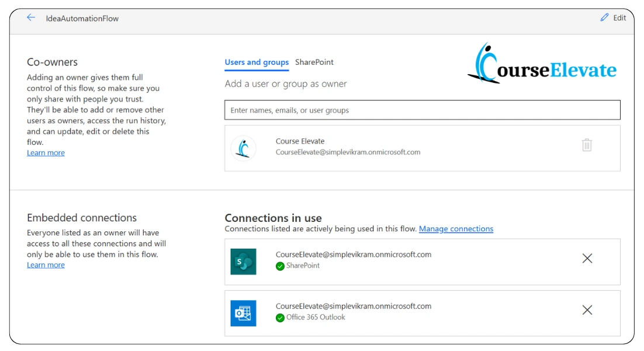The height and width of the screenshot is (351, 644).
Task: Open the SharePoint tab
Action: (x=314, y=62)
